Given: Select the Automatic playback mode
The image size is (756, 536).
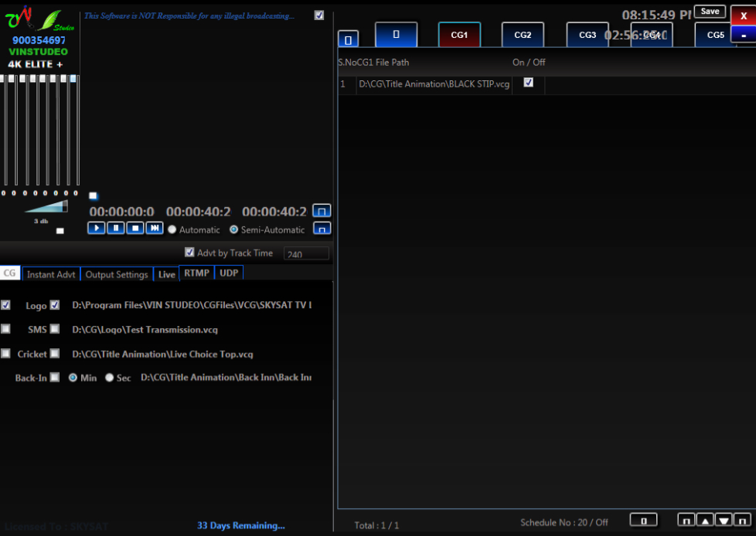Looking at the screenshot, I should (x=172, y=230).
